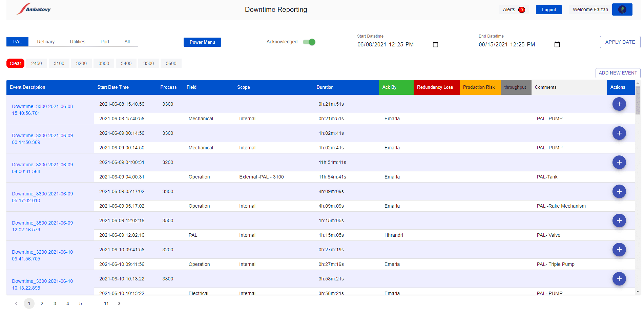Switch to the Utilities tab
Viewport: 644px width, 317px height.
77,41
